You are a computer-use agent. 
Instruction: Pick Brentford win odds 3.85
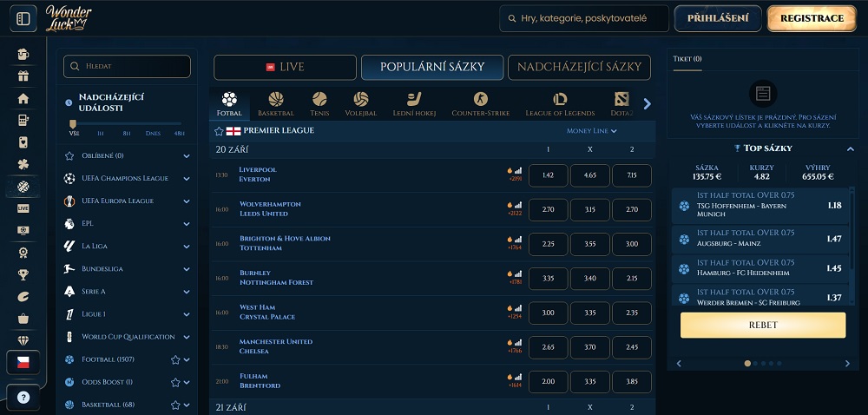pos(632,382)
